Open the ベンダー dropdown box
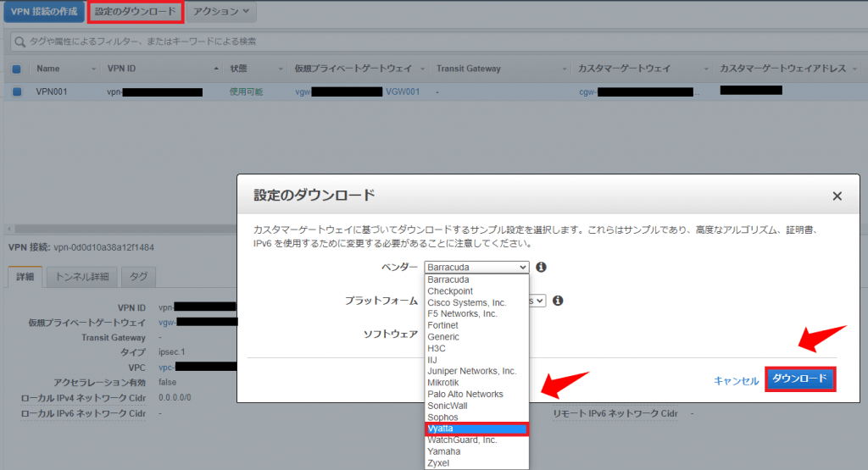The width and height of the screenshot is (868, 470). pos(476,267)
